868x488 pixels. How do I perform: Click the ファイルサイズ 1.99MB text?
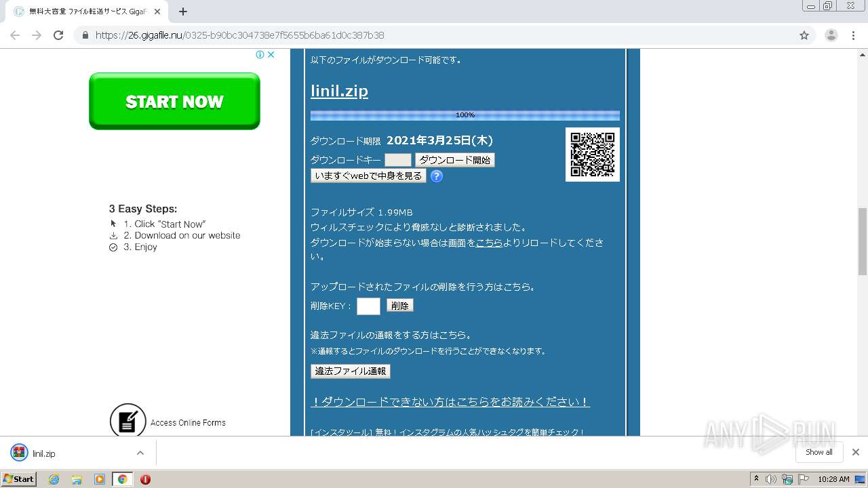click(x=361, y=212)
